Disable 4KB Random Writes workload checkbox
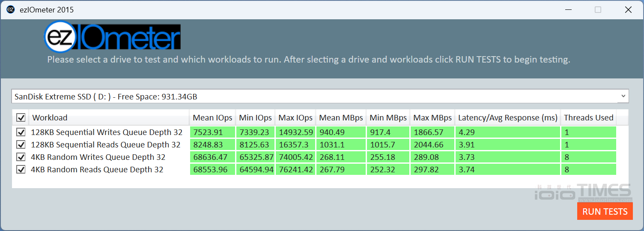 (20, 157)
